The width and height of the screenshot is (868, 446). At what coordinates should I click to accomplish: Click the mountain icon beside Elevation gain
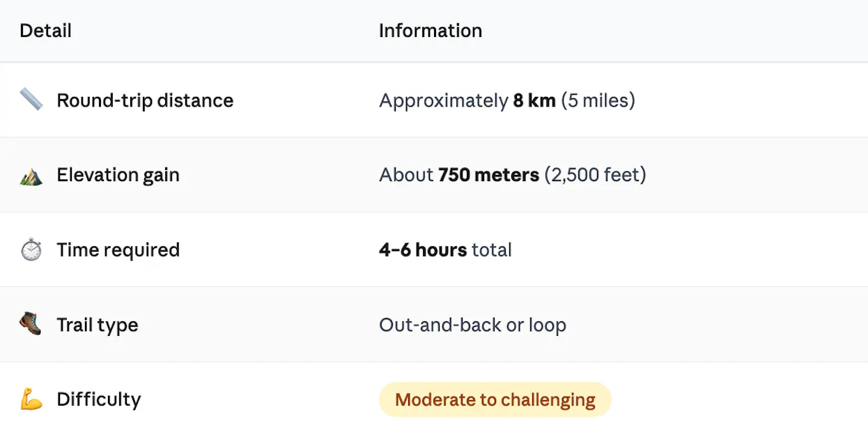(x=31, y=175)
